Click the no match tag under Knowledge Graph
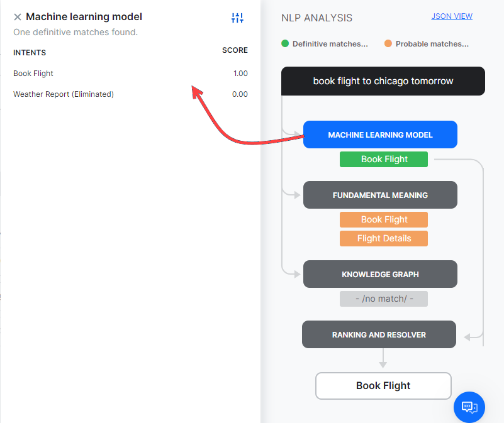Screen dimensions: 504x423 click(x=384, y=299)
